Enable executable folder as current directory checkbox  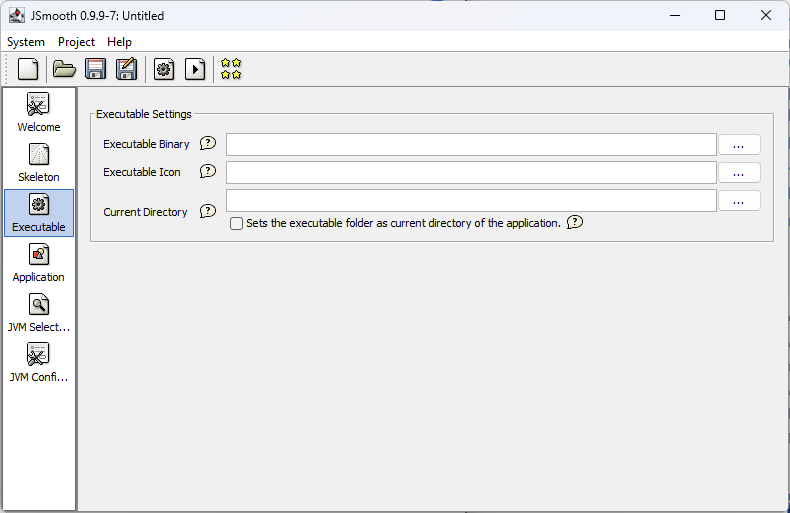pos(236,223)
